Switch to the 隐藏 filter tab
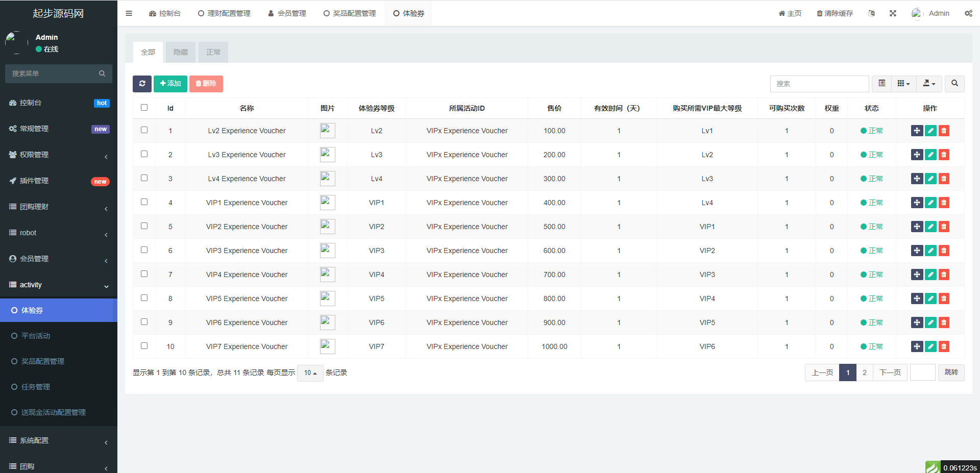This screenshot has width=980, height=473. pyautogui.click(x=181, y=52)
